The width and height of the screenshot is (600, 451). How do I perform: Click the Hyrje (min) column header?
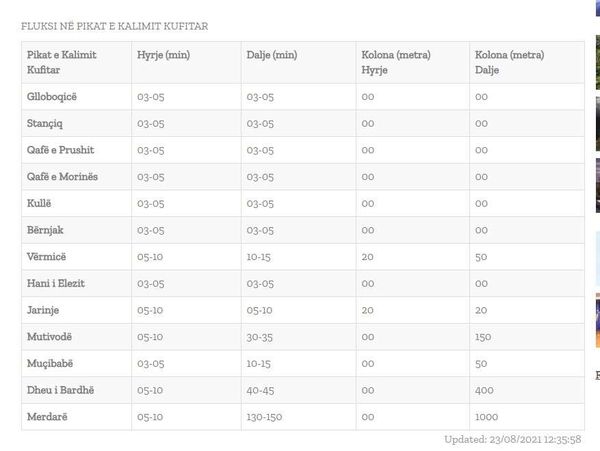[x=164, y=55]
